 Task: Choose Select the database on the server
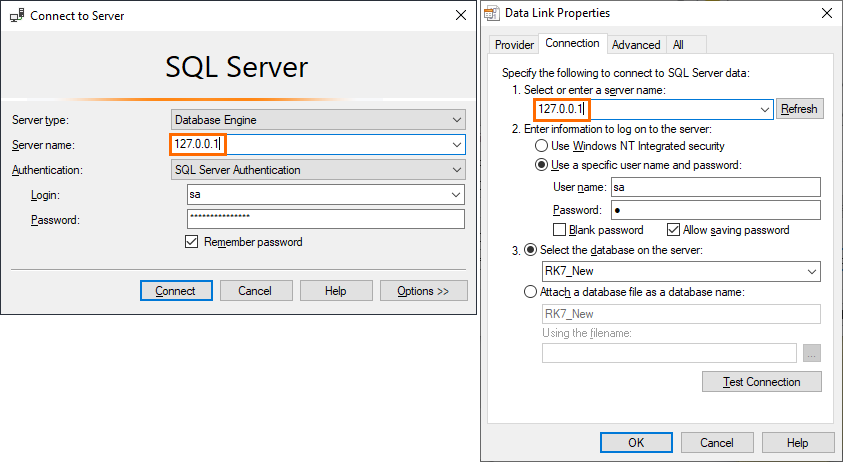tap(531, 250)
